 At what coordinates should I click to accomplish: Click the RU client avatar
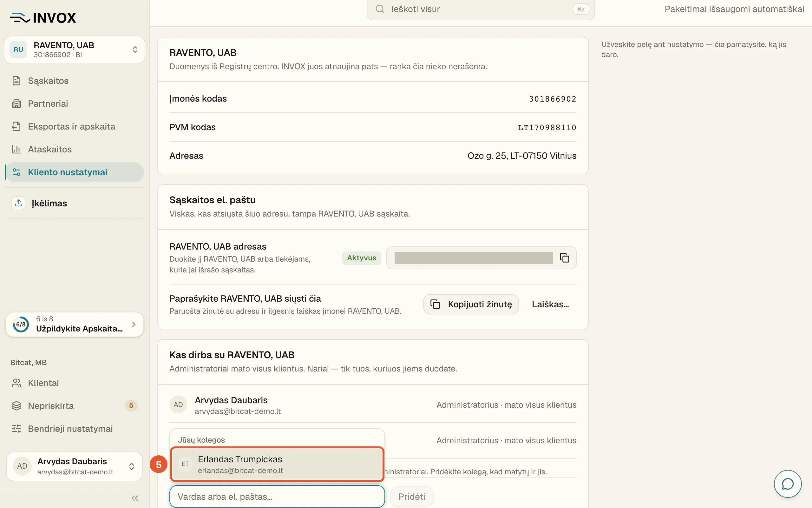pos(18,50)
